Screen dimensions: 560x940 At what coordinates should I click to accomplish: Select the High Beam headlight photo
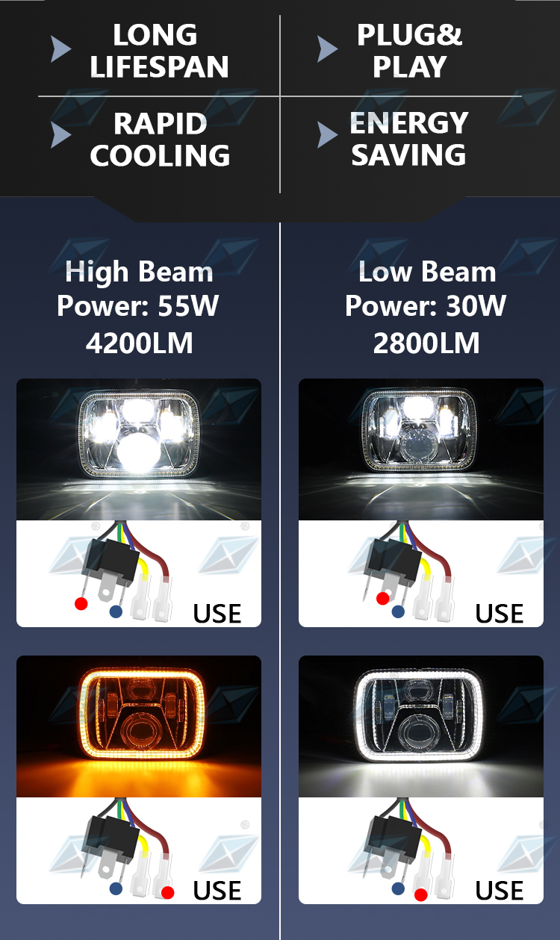139,449
